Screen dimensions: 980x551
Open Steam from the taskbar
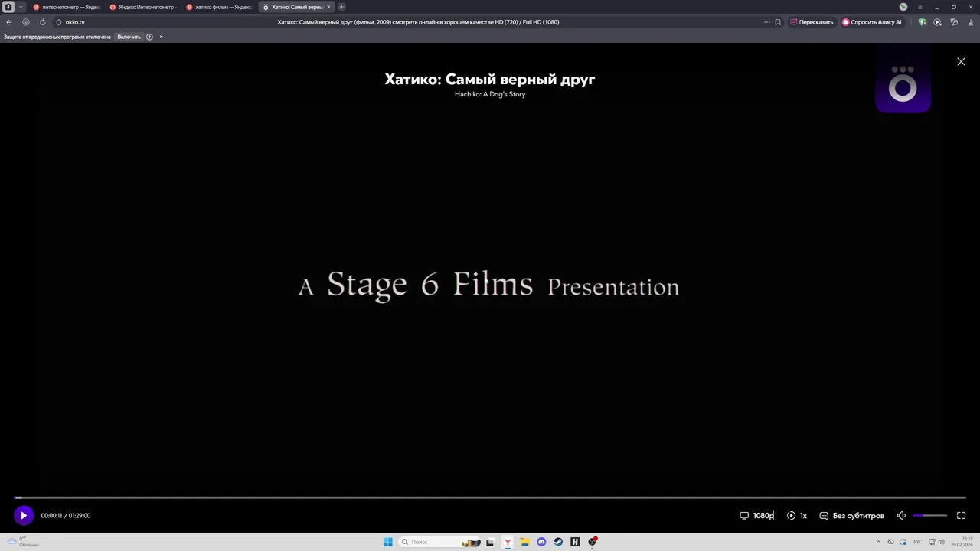[x=558, y=542]
